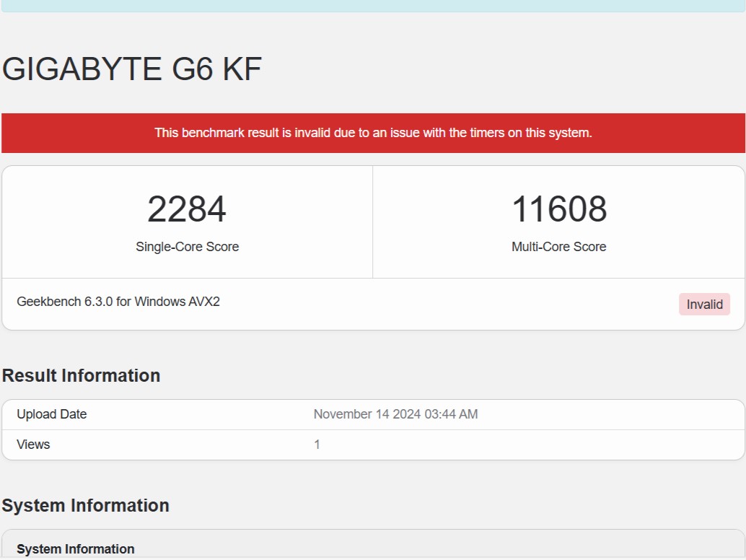Screen dimensions: 746x560
Task: Click Geekbench 6.3.0 for Windows AVX2 text
Action: point(118,302)
